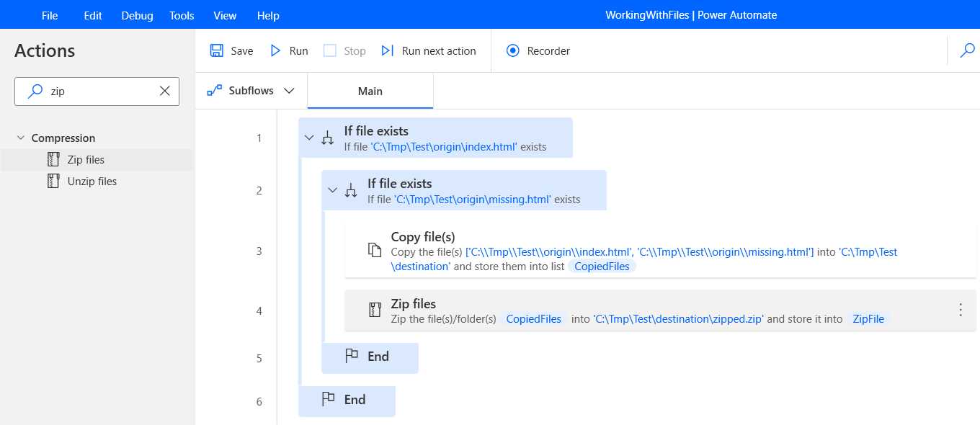Open the Debug menu
The height and width of the screenshot is (425, 980).
[137, 14]
